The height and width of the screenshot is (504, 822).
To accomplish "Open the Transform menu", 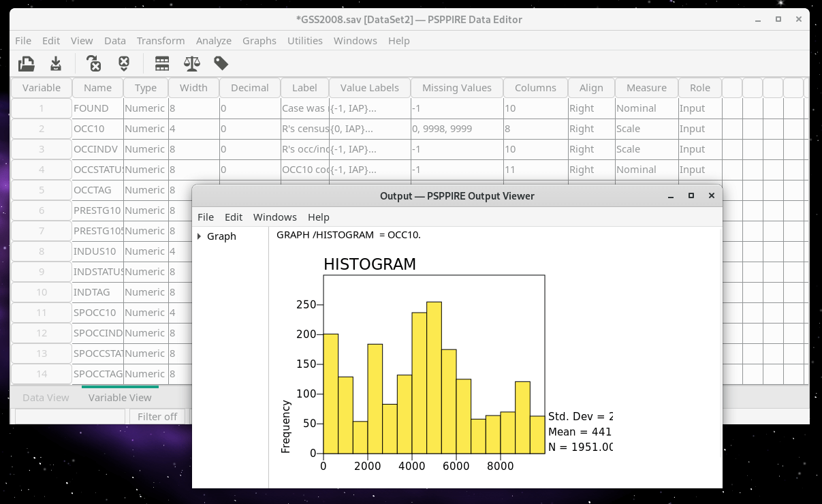I will coord(161,41).
